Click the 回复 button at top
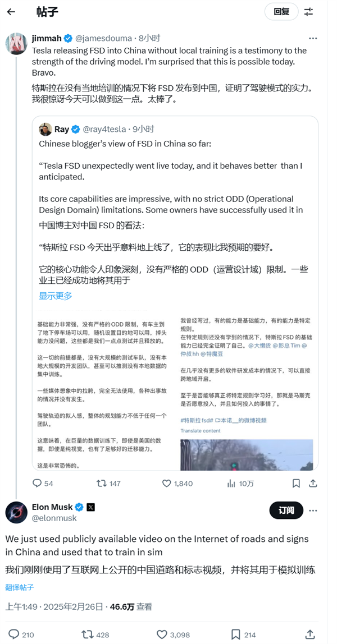Image resolution: width=337 pixels, height=644 pixels. click(x=281, y=12)
